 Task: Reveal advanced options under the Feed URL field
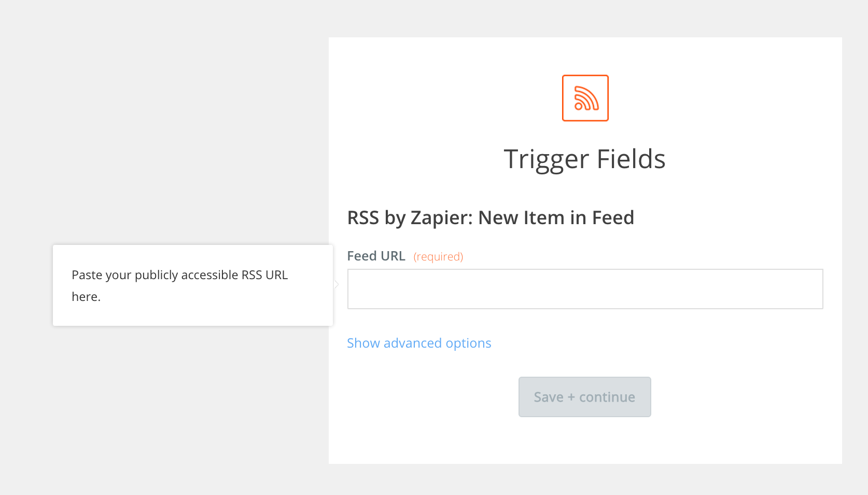pos(419,343)
